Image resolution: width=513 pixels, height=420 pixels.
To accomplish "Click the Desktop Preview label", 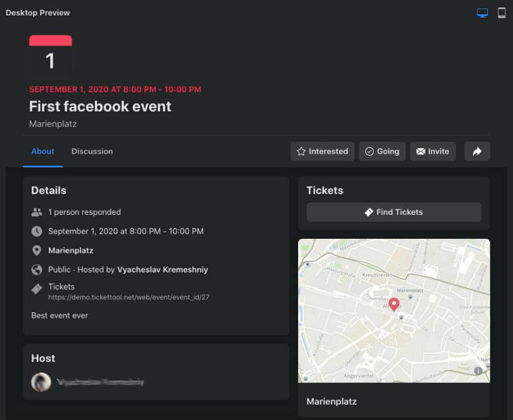I will point(38,13).
